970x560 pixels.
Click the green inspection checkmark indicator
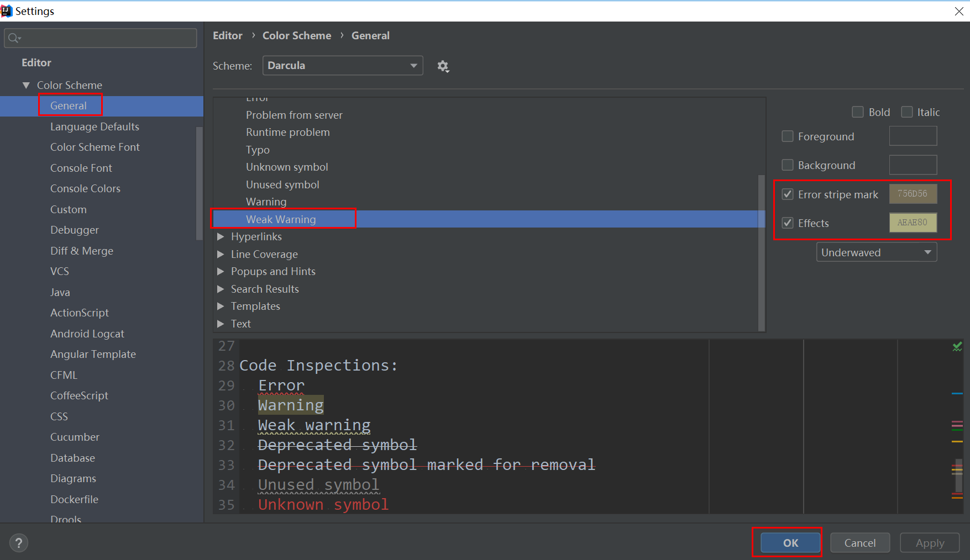957,346
